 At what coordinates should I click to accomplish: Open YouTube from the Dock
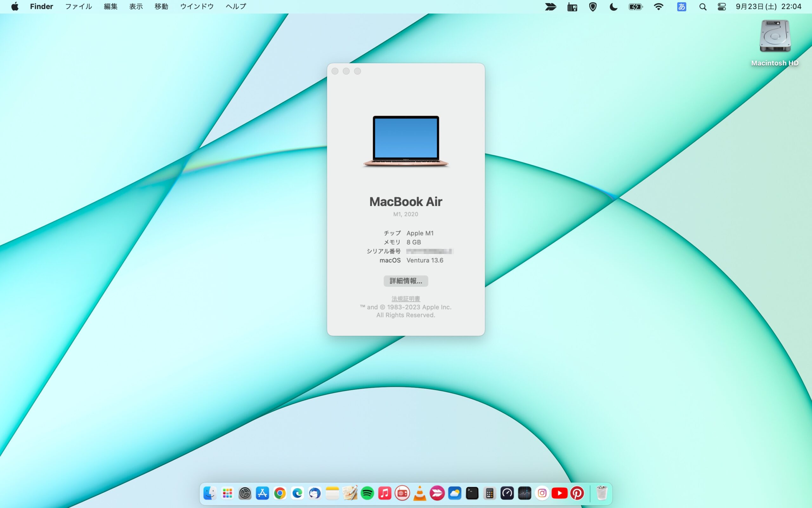559,493
